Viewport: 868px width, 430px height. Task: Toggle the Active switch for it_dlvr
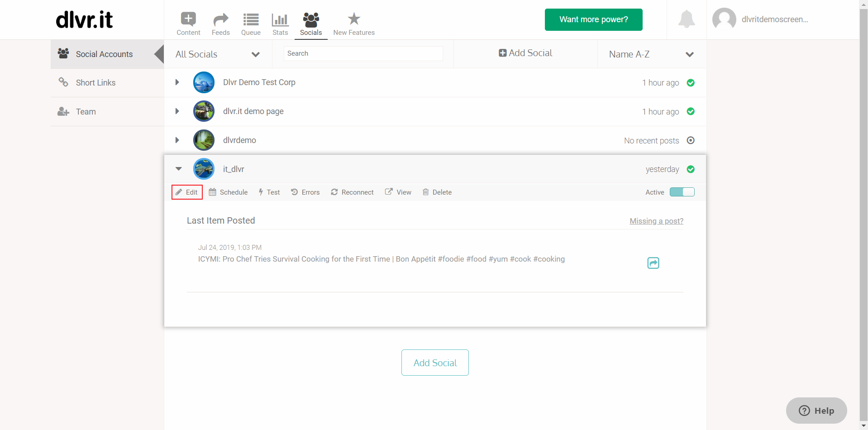[x=682, y=192]
